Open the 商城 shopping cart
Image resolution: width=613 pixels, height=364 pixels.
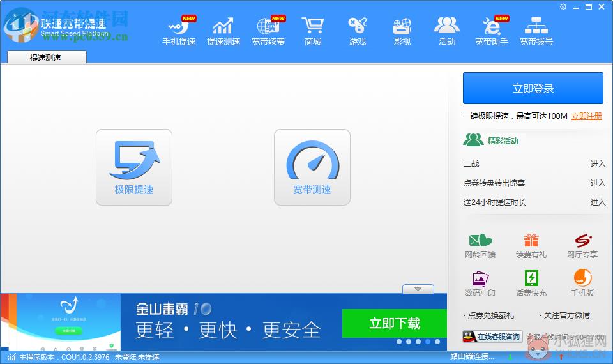[313, 31]
